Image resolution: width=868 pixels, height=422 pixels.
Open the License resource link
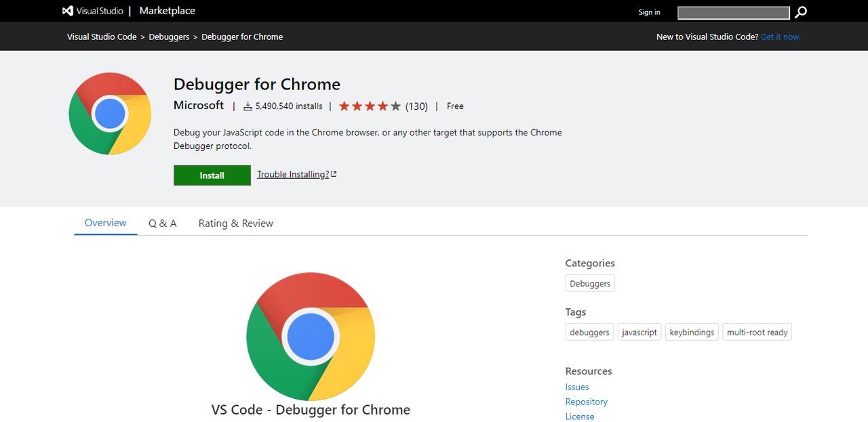pyautogui.click(x=580, y=417)
